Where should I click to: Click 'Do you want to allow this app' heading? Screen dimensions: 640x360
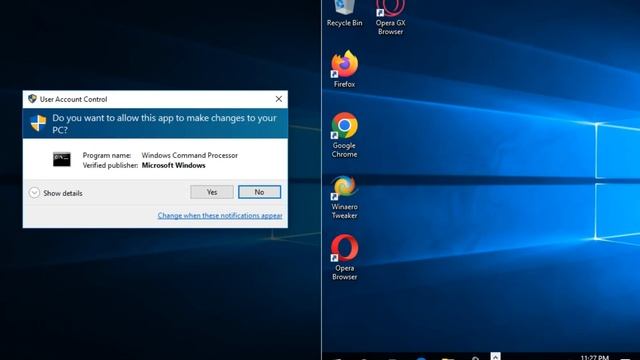[164, 124]
